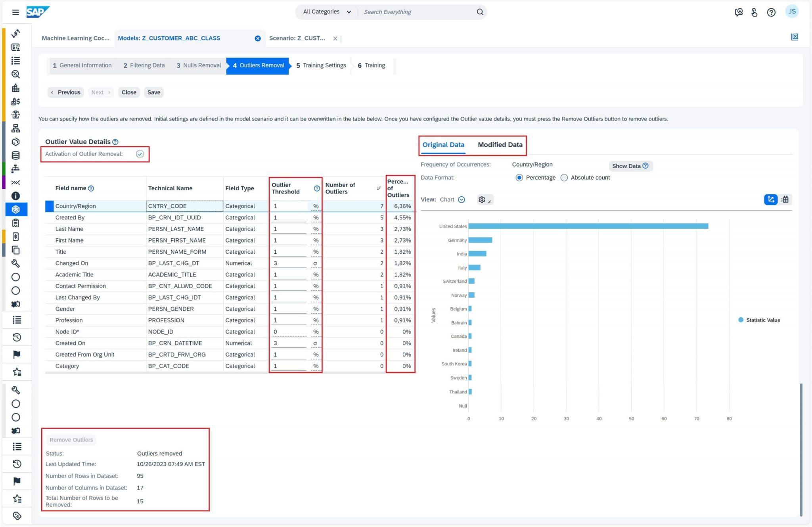Screen dimensions: 812x527
Task: Click the SAP logo
Action: tap(38, 11)
